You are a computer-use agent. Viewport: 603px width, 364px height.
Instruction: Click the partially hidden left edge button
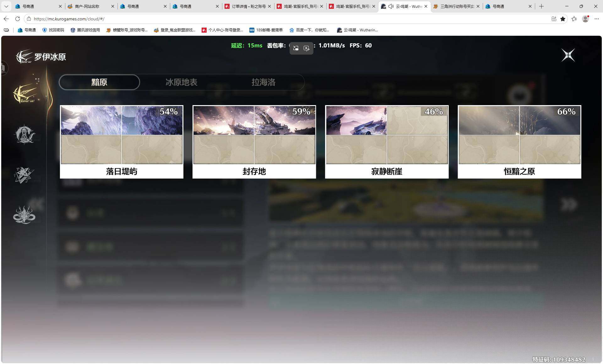(x=4, y=68)
